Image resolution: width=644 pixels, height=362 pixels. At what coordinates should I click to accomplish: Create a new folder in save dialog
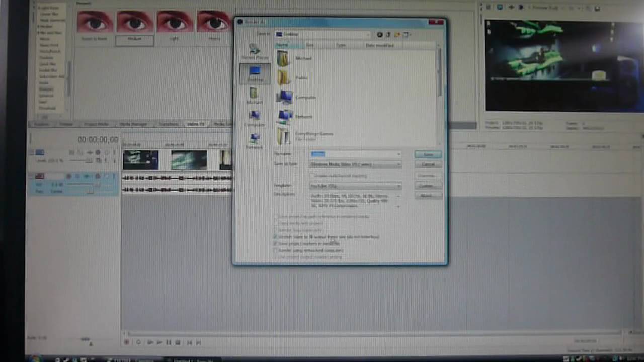[x=397, y=35]
